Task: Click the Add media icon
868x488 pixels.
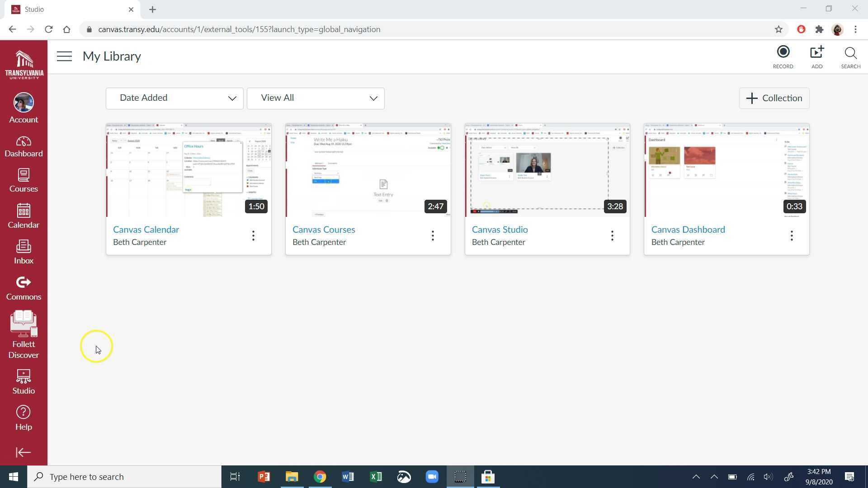Action: [x=816, y=57]
